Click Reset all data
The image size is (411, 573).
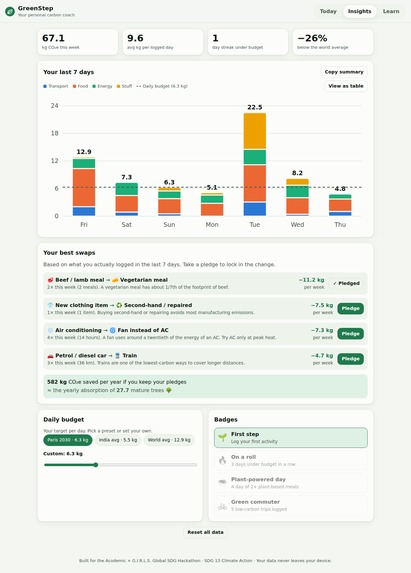[205, 532]
